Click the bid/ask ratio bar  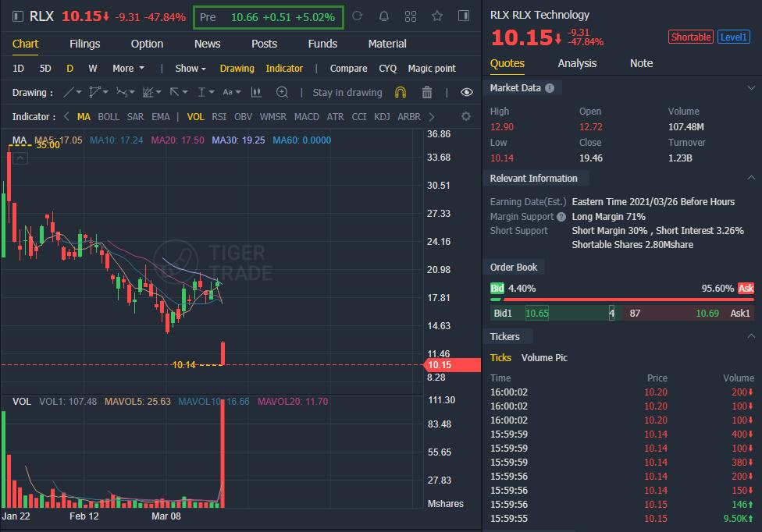(621, 299)
